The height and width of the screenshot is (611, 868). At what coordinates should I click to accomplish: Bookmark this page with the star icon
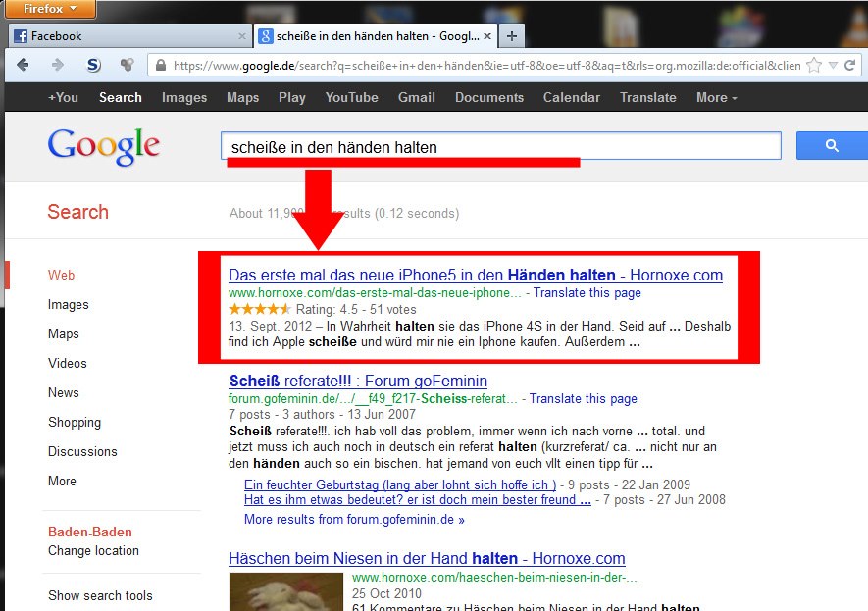click(813, 66)
